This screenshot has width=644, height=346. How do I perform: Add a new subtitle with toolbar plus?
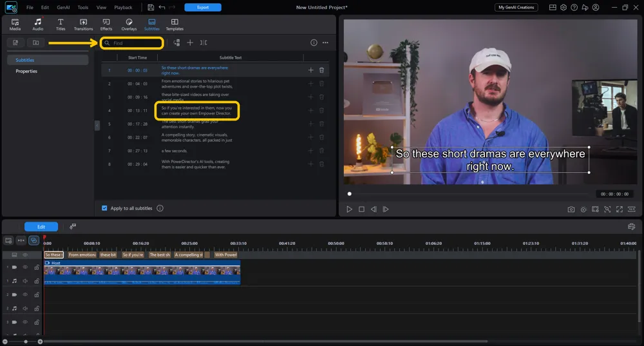point(190,43)
